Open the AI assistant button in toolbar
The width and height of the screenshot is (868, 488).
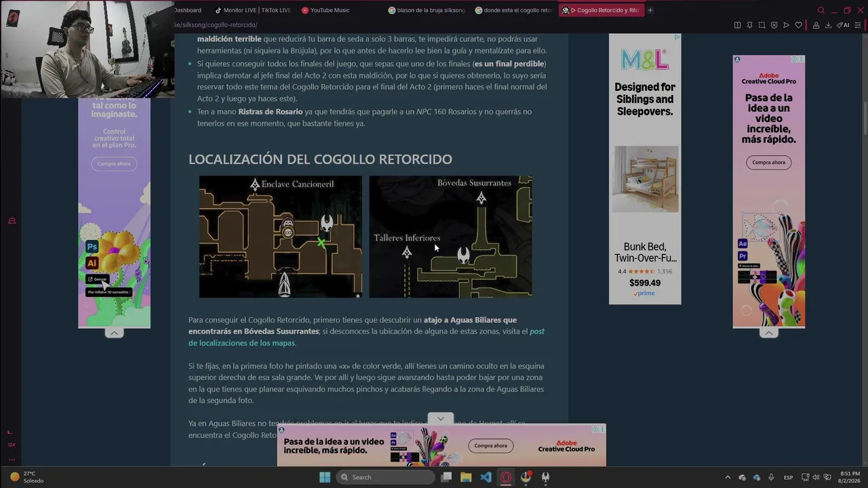(x=843, y=25)
